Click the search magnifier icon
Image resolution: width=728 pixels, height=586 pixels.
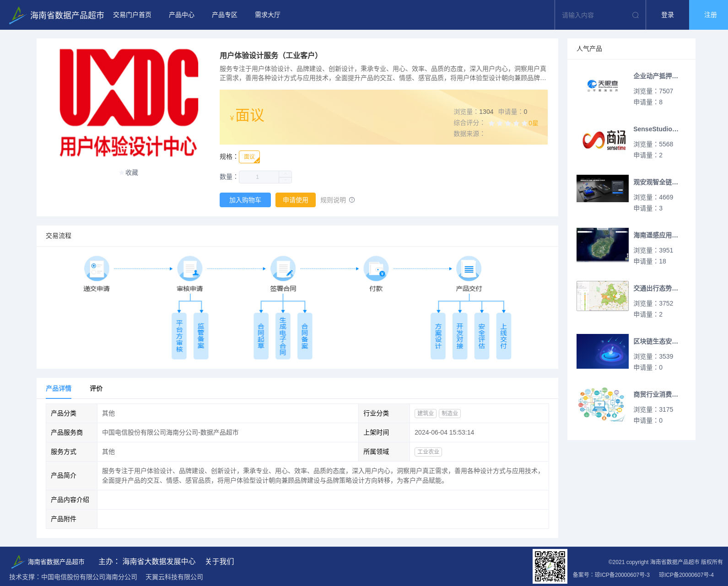click(x=635, y=15)
